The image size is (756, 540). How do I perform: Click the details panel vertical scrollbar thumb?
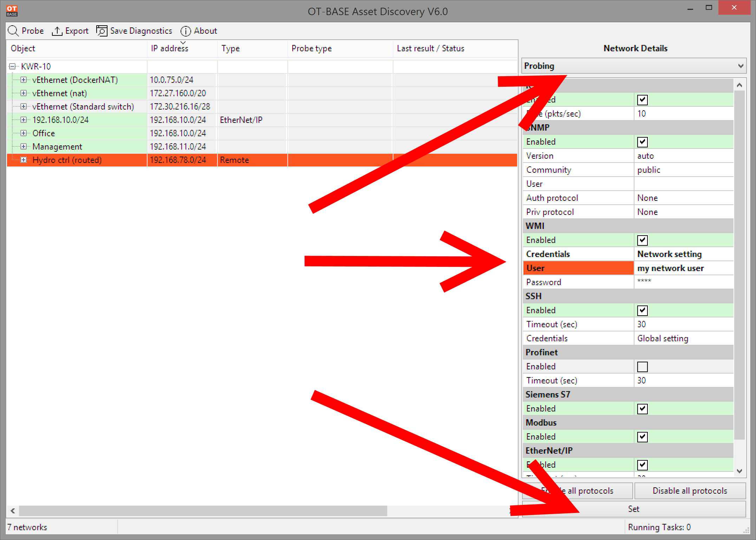tap(739, 265)
